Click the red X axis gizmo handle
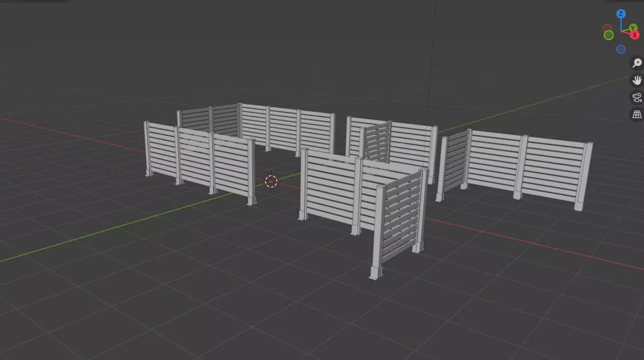The image size is (644, 360). point(634,36)
